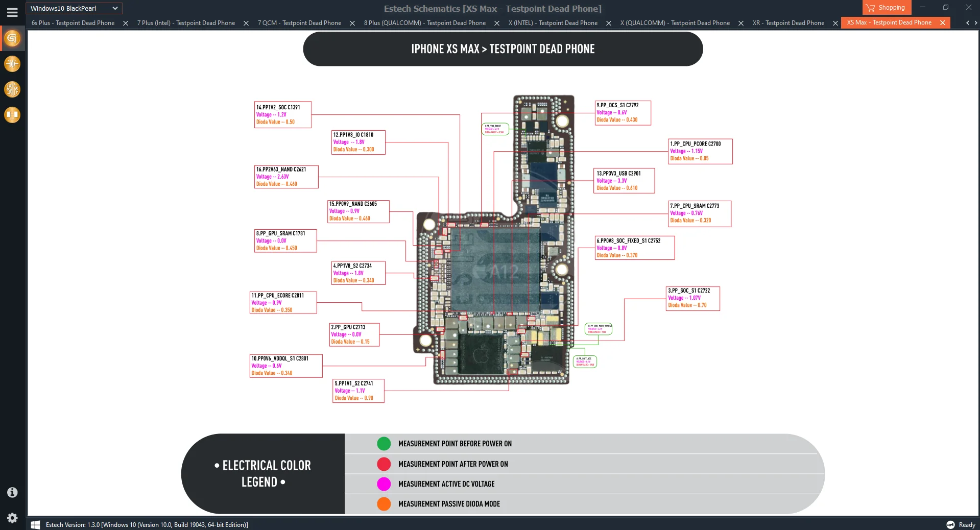The image size is (980, 530).
Task: Select the 14.PP1V2_SOC C1391 annotation box
Action: point(282,114)
